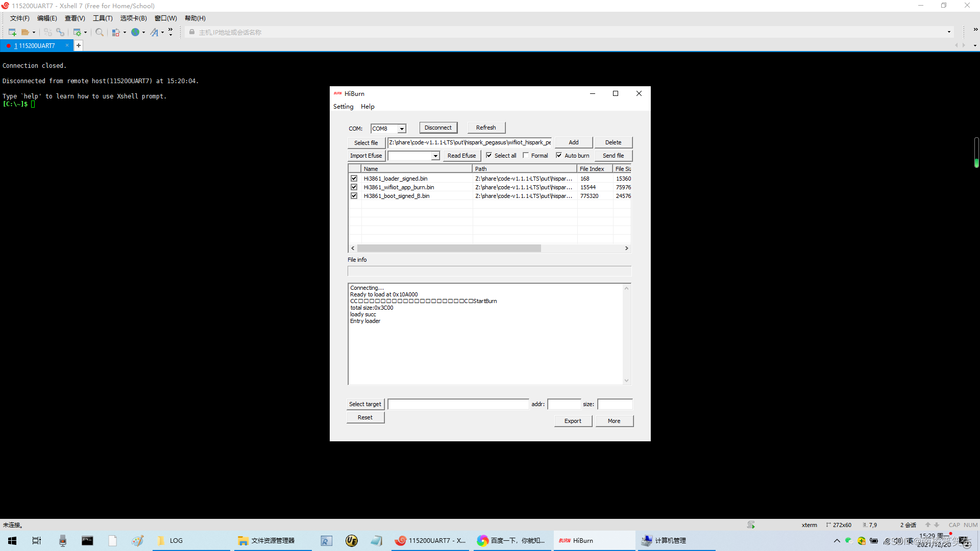980x551 pixels.
Task: Uncheck Hi3861_loader_signed.bin row checkbox
Action: click(354, 179)
